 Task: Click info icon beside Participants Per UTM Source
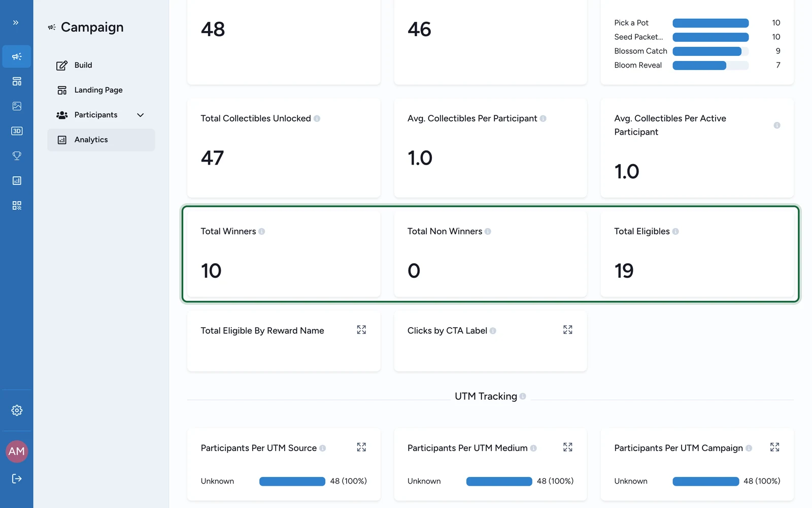[322, 448]
